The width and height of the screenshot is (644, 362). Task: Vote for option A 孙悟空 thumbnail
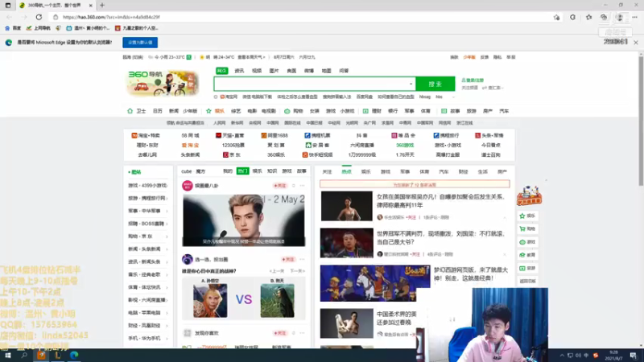[210, 300]
